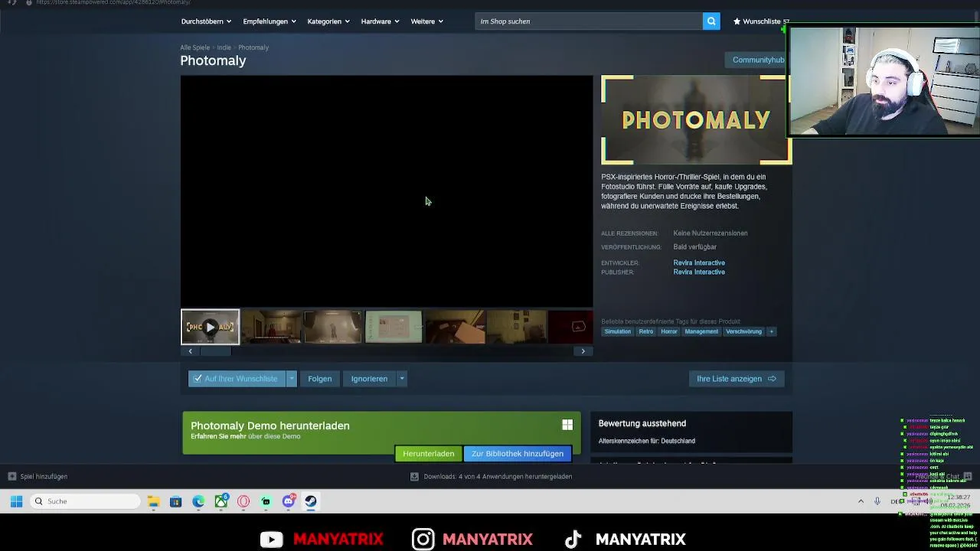Image resolution: width=980 pixels, height=551 pixels.
Task: Click the green Herunterladen button
Action: click(428, 454)
